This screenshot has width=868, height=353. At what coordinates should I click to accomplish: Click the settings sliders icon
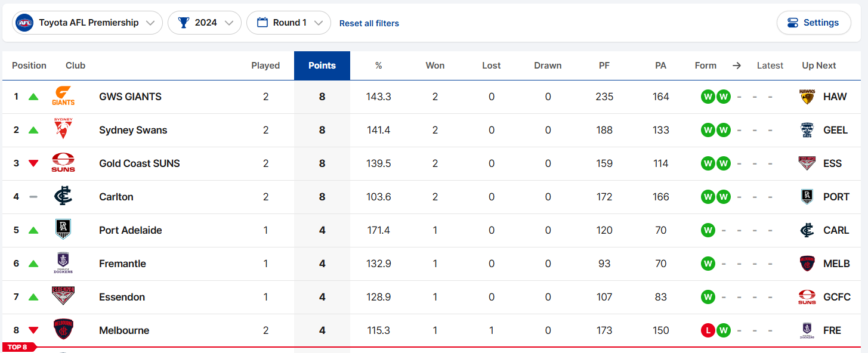[x=793, y=23]
